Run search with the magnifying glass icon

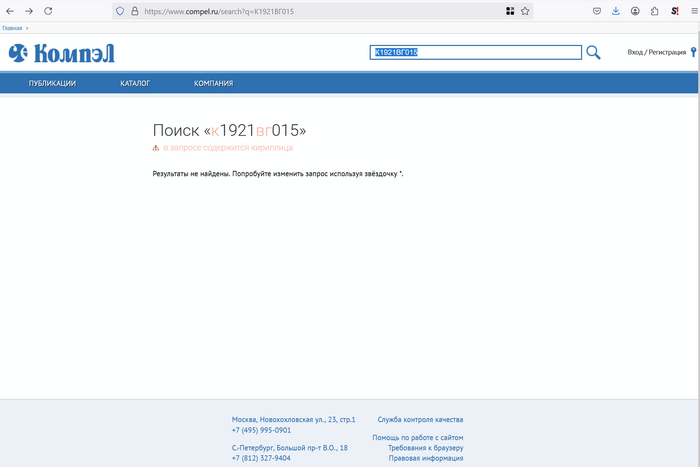coord(593,52)
